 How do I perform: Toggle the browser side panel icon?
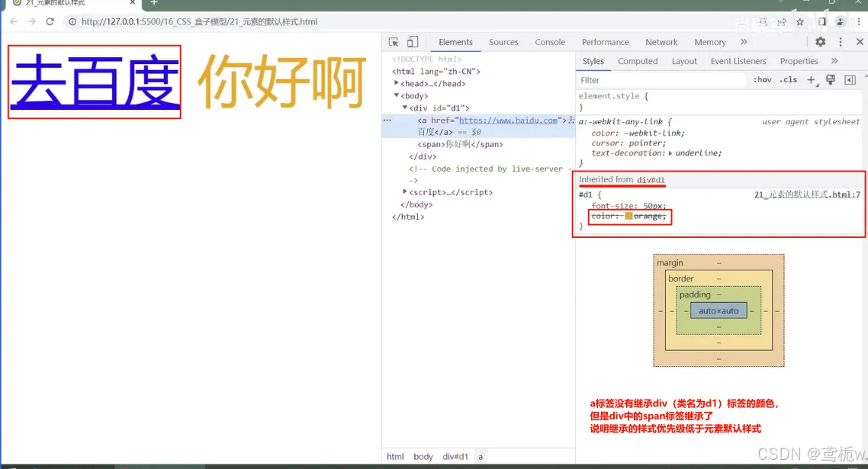pos(822,21)
